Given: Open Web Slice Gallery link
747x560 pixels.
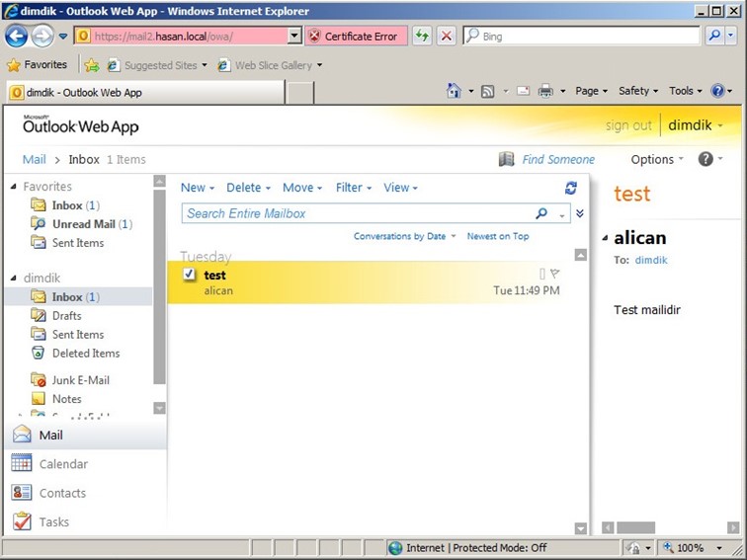Looking at the screenshot, I should pyautogui.click(x=270, y=65).
